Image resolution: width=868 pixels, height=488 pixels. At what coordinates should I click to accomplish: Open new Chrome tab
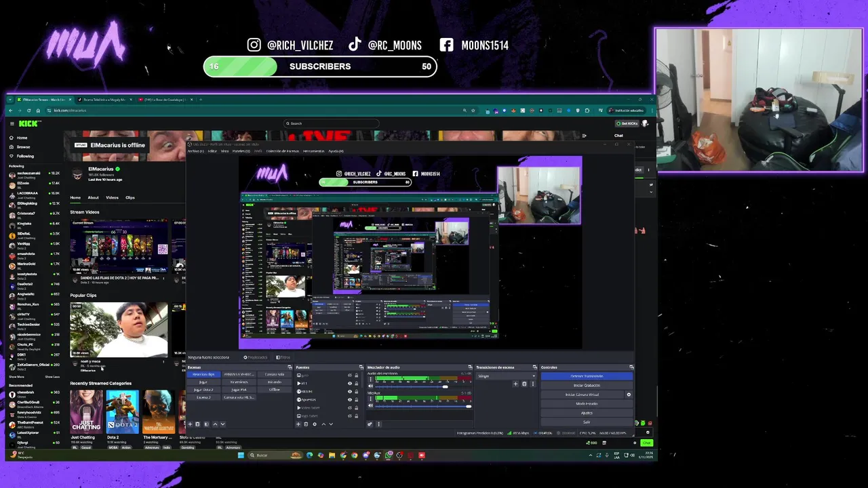click(201, 100)
